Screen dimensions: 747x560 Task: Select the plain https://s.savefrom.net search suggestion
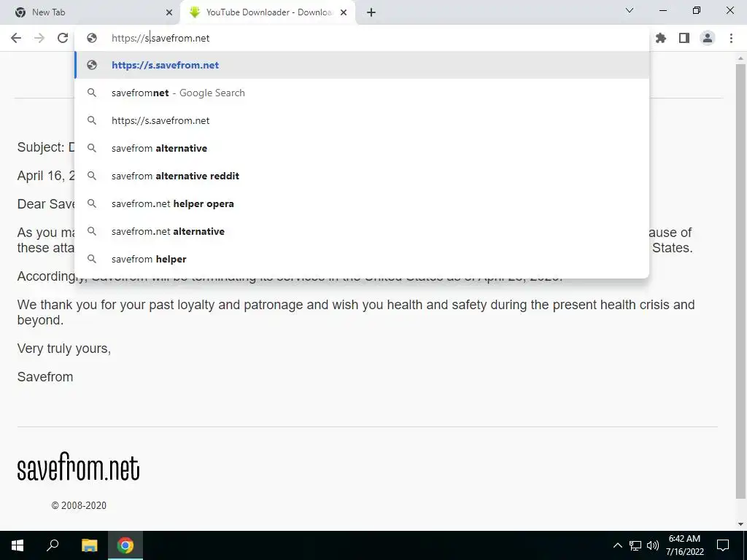[362, 120]
